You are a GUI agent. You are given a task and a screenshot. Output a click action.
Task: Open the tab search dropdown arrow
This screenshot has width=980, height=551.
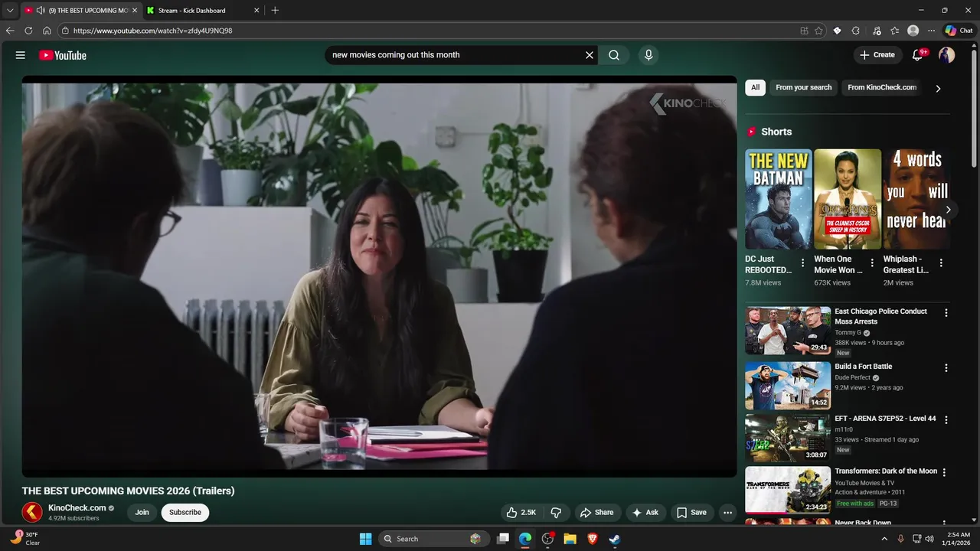(x=10, y=11)
